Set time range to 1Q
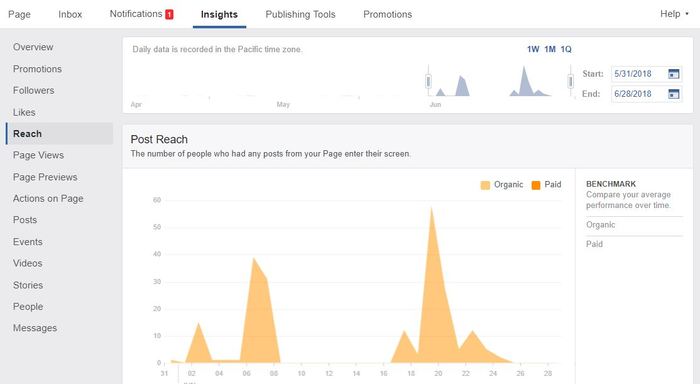Image resolution: width=700 pixels, height=384 pixels. pos(566,49)
